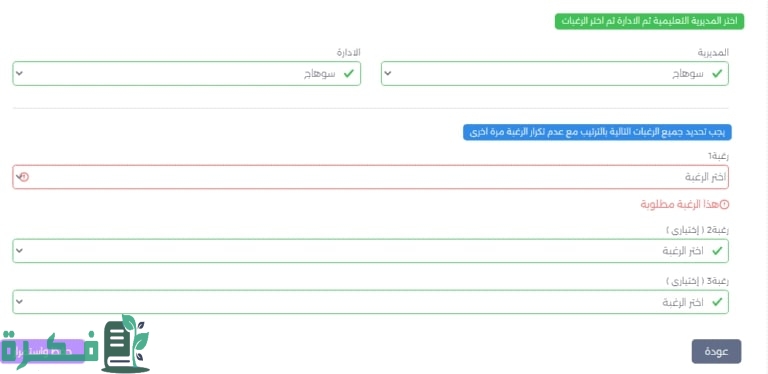
Task: Open the رغبة1 selection dropdown
Action: (370, 177)
